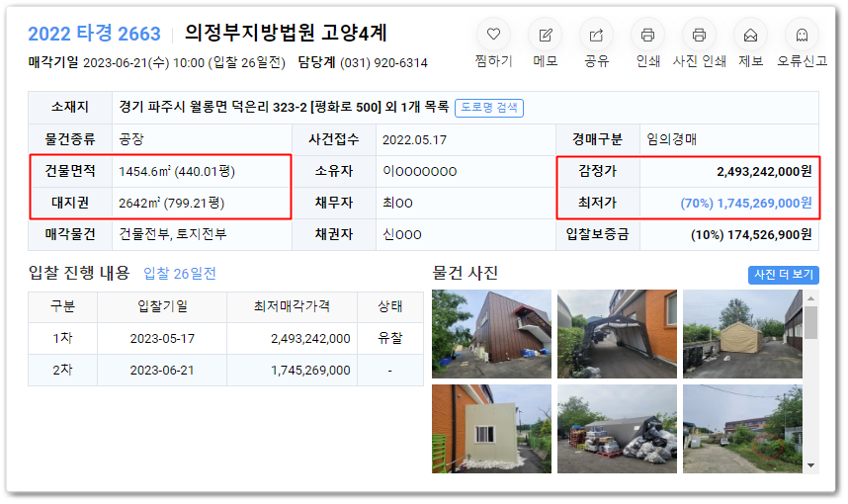This screenshot has height=504, width=848.
Task: Open the small cream container booth photo
Action: pos(491,429)
